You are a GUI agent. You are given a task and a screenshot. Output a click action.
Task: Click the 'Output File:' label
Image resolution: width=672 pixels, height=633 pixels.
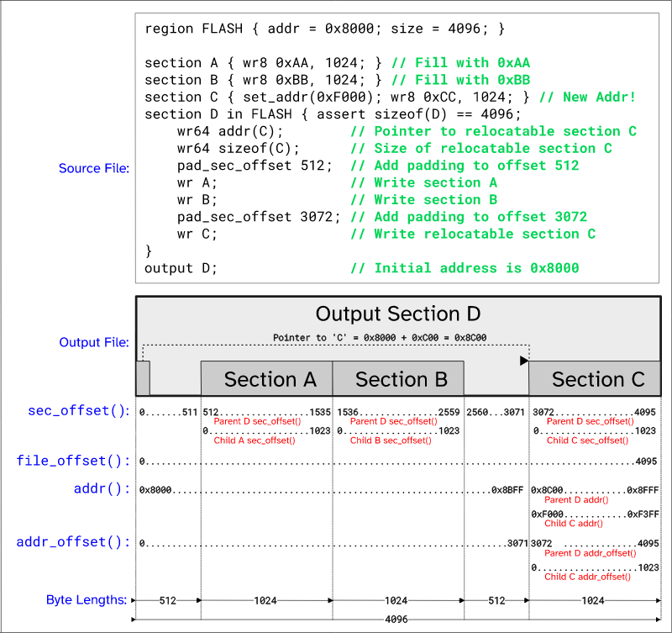[94, 342]
